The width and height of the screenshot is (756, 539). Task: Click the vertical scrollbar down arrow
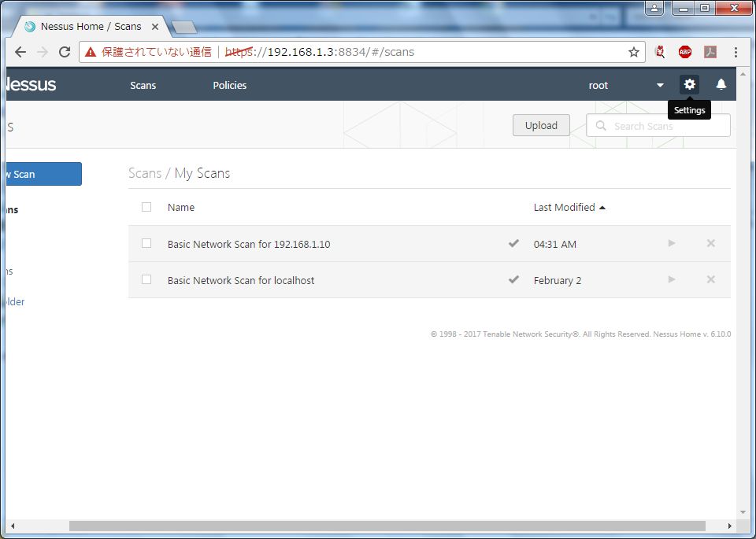(x=743, y=512)
